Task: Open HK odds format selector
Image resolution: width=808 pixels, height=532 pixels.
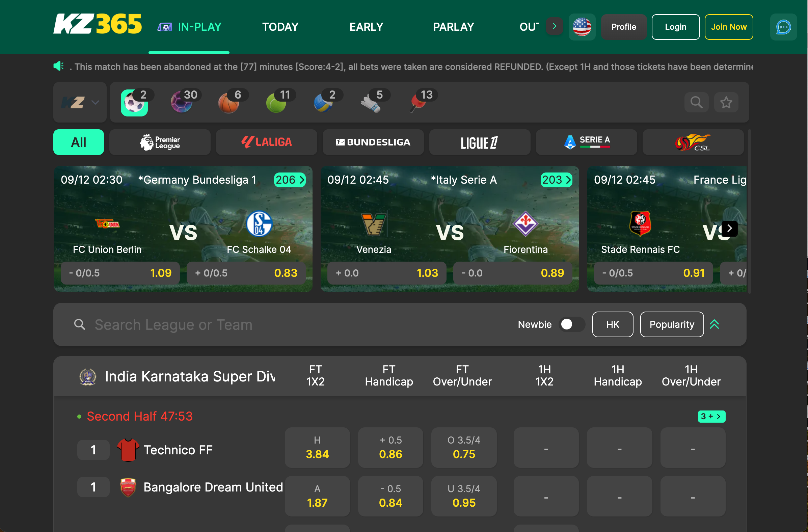Action: tap(613, 324)
